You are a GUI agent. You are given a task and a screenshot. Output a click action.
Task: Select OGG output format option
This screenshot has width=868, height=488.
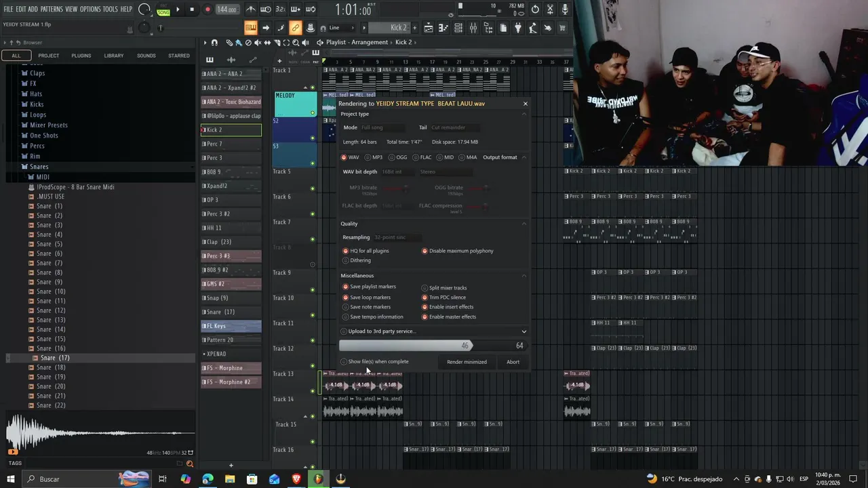[398, 157]
